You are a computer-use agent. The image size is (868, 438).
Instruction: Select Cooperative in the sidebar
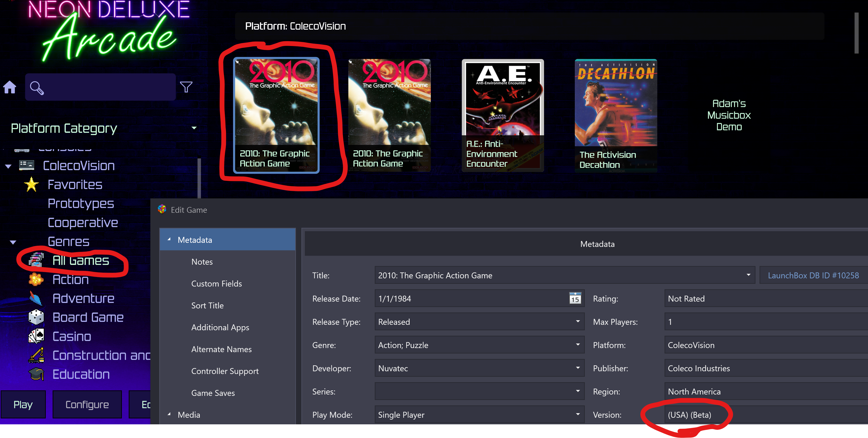pyautogui.click(x=83, y=222)
